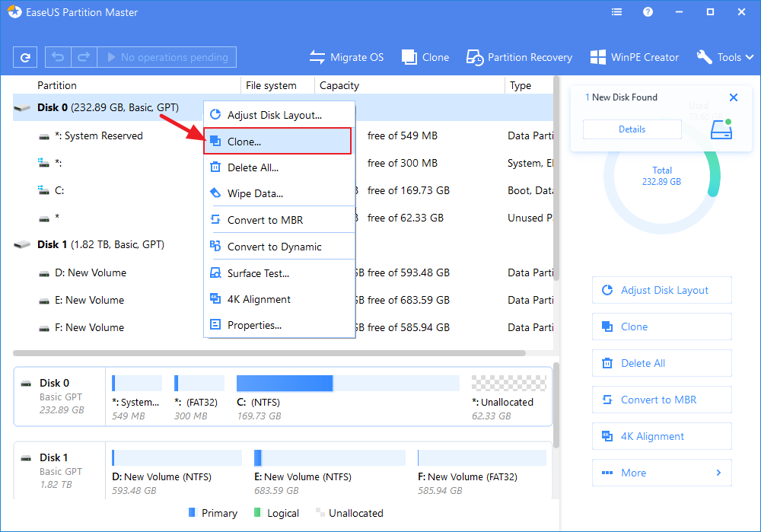Click the Details button for New Disk Found
The height and width of the screenshot is (532, 761).
(x=632, y=129)
